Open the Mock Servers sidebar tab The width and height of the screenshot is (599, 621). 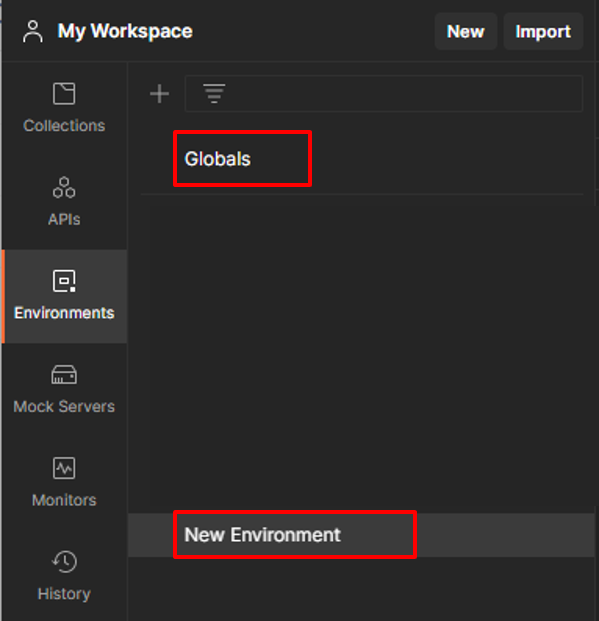64,390
